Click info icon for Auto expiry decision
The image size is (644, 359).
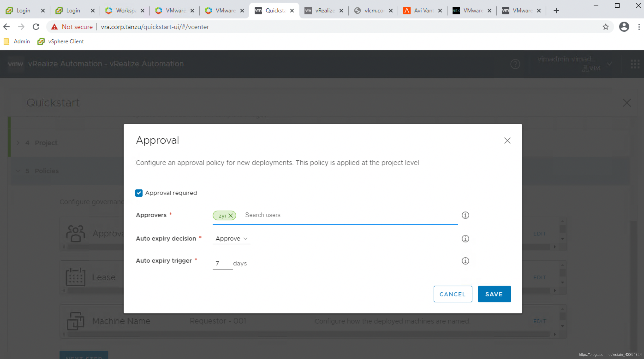465,238
